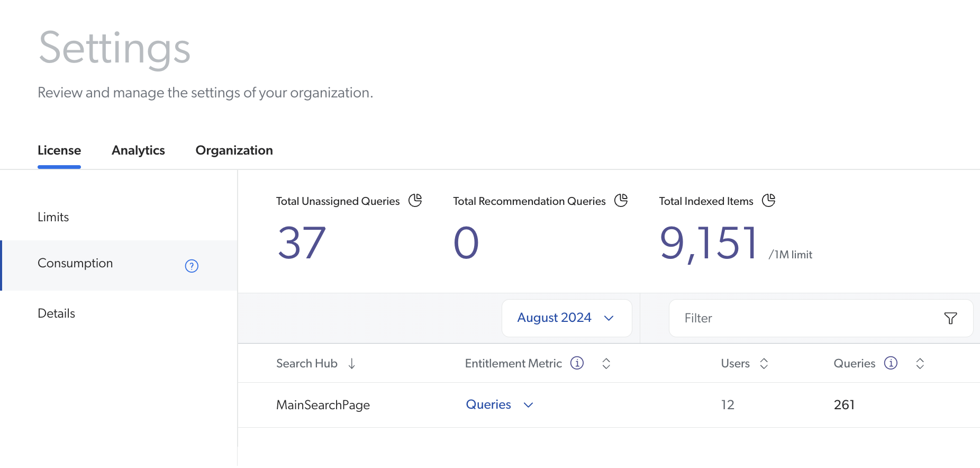The image size is (980, 468).
Task: Toggle sort arrows for Users column
Action: (764, 363)
